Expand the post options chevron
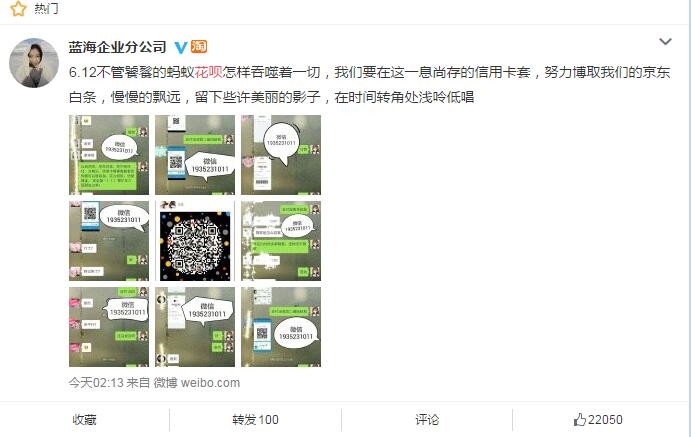Viewport: 691px width, 437px height. tap(665, 42)
